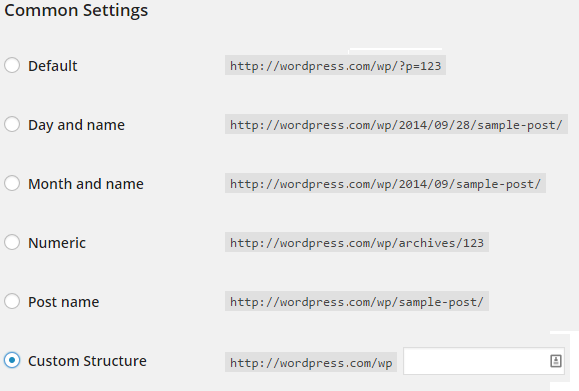Click the "Post name" label text

[64, 302]
